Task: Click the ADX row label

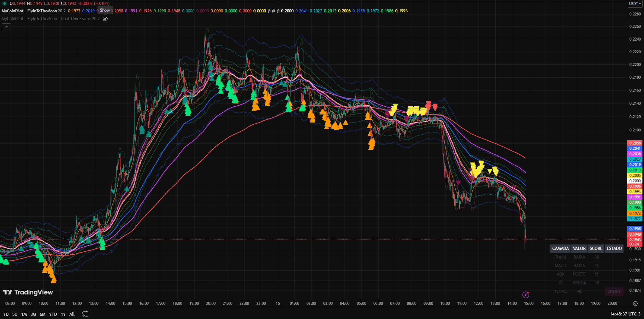Action: click(560, 274)
